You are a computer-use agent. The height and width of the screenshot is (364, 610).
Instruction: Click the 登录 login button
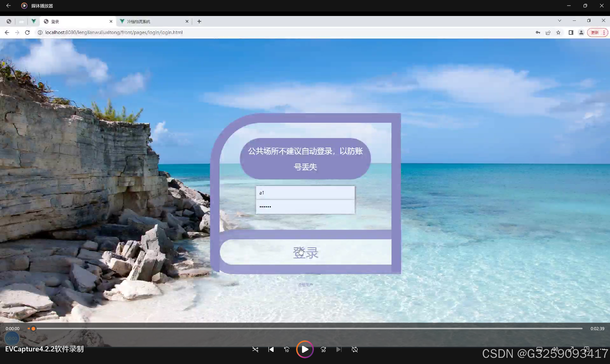tap(306, 252)
